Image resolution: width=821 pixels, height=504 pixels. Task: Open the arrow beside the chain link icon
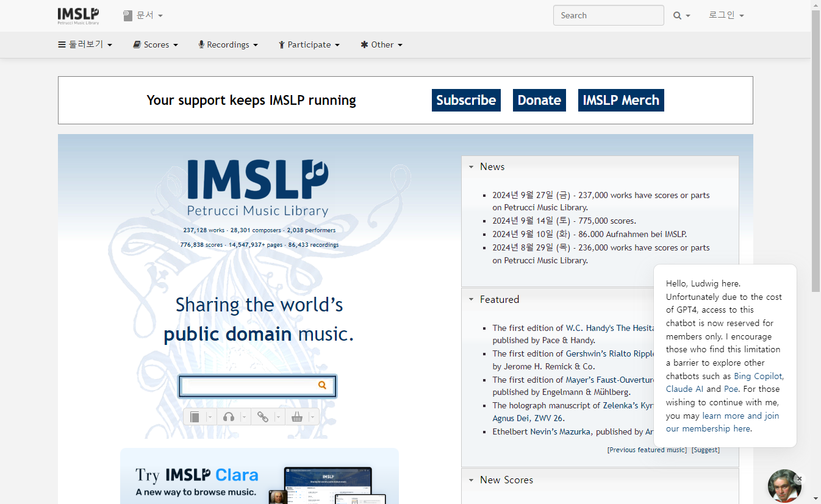coord(278,417)
